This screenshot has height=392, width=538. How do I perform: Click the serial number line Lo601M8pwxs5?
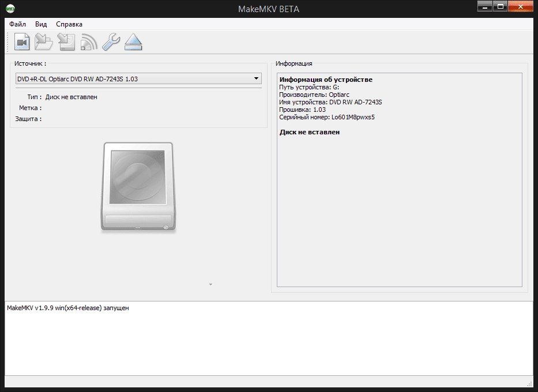[x=327, y=117]
